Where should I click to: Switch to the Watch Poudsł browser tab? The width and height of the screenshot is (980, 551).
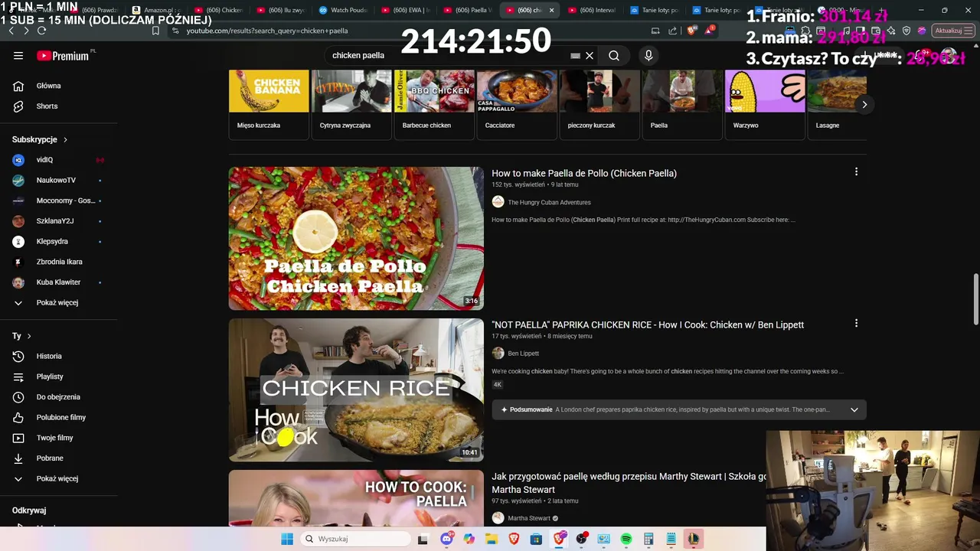coord(343,10)
